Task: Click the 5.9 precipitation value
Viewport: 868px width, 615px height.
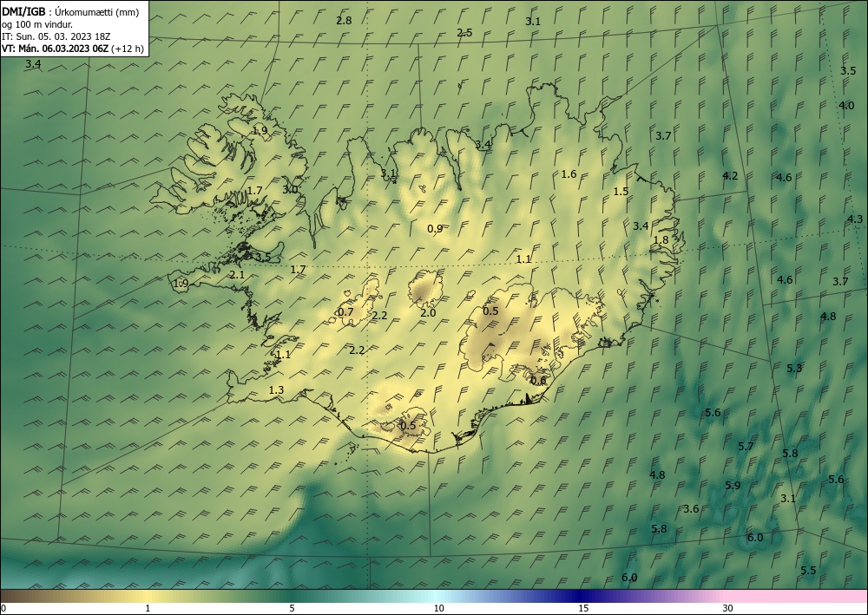Action: 733,486
